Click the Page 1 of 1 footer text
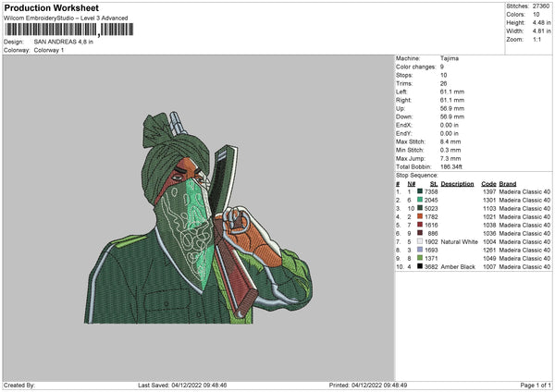This screenshot has height=392, width=555. point(536,385)
